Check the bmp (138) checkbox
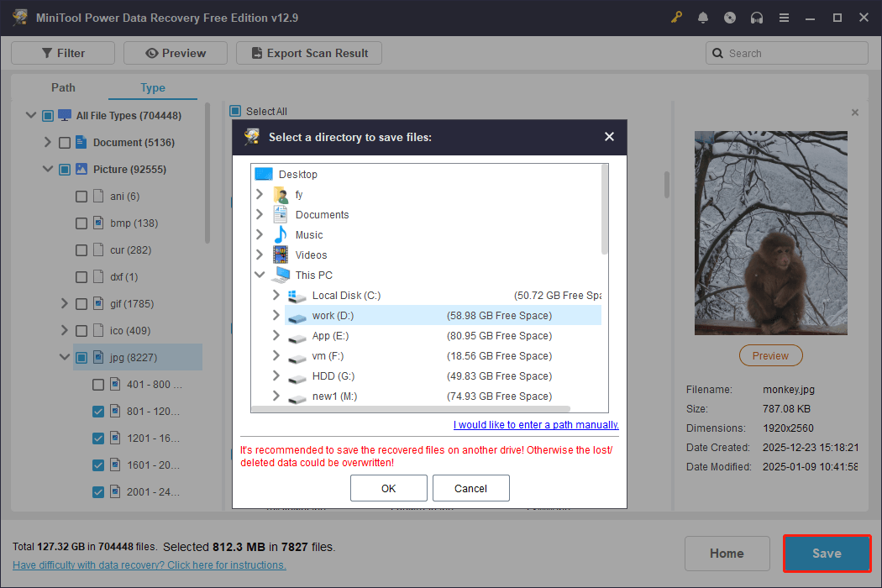Screen dimensions: 882x588 pos(81,223)
